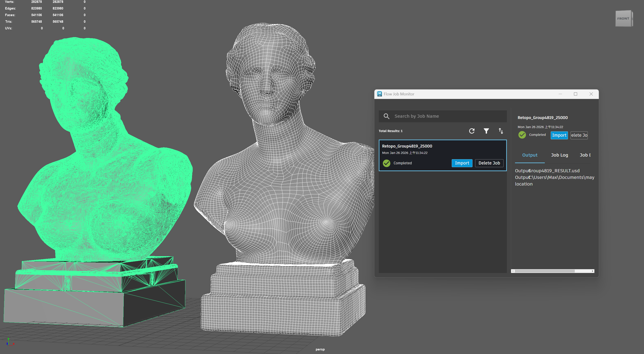Open the job filter funnel icon
This screenshot has height=354, width=644.
tap(486, 131)
